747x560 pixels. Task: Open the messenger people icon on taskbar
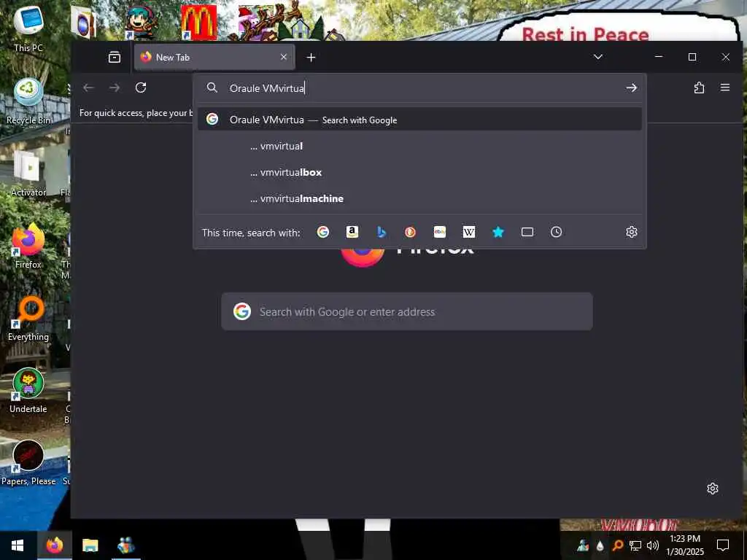125,545
